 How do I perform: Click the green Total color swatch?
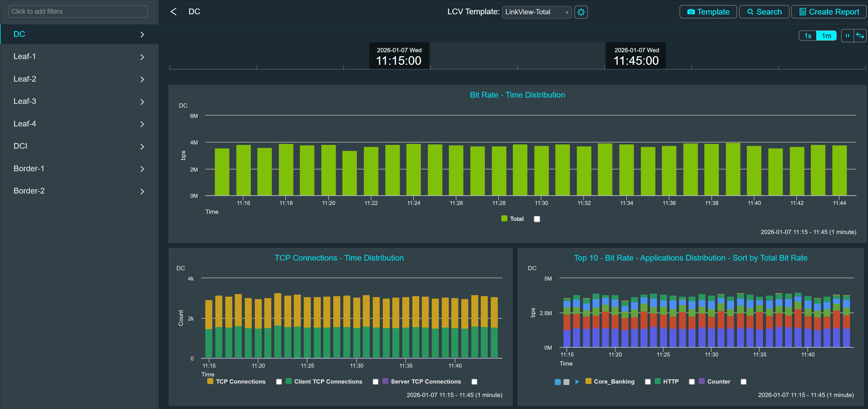coord(504,218)
